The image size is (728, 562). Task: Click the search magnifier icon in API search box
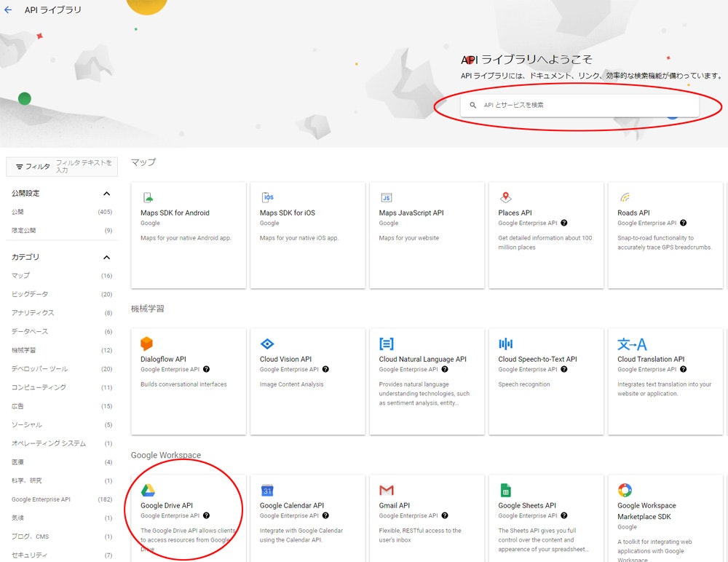[472, 105]
